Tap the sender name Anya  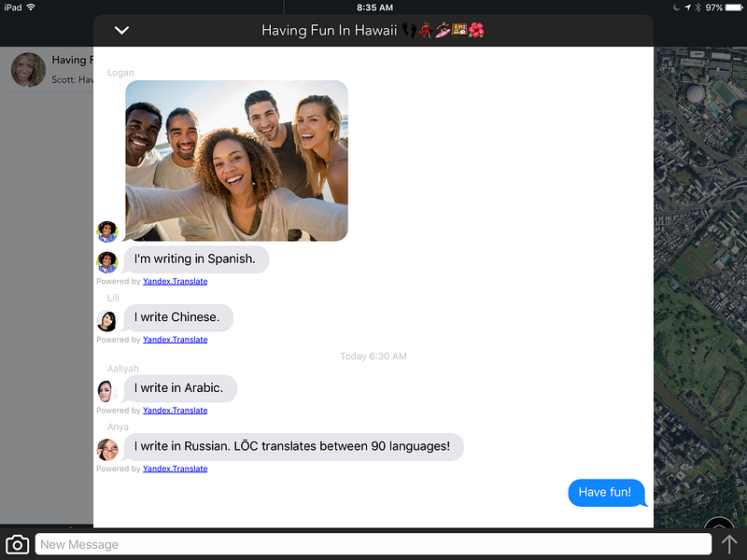click(118, 427)
